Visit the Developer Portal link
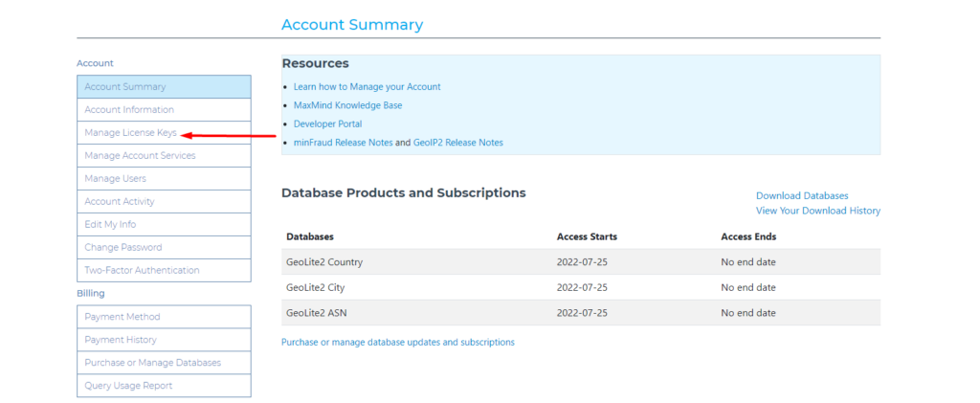980x403 pixels. click(x=327, y=123)
